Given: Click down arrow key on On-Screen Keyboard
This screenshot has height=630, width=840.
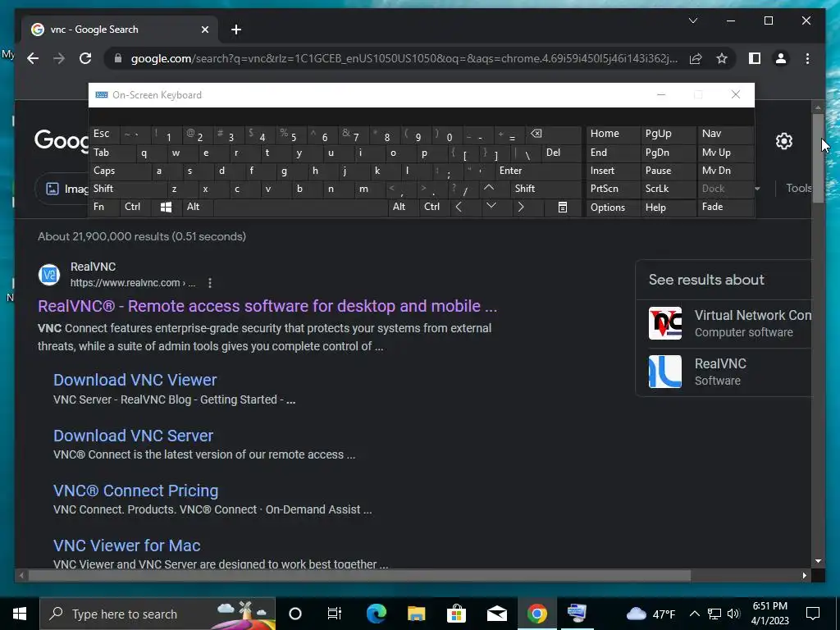Looking at the screenshot, I should pyautogui.click(x=491, y=207).
